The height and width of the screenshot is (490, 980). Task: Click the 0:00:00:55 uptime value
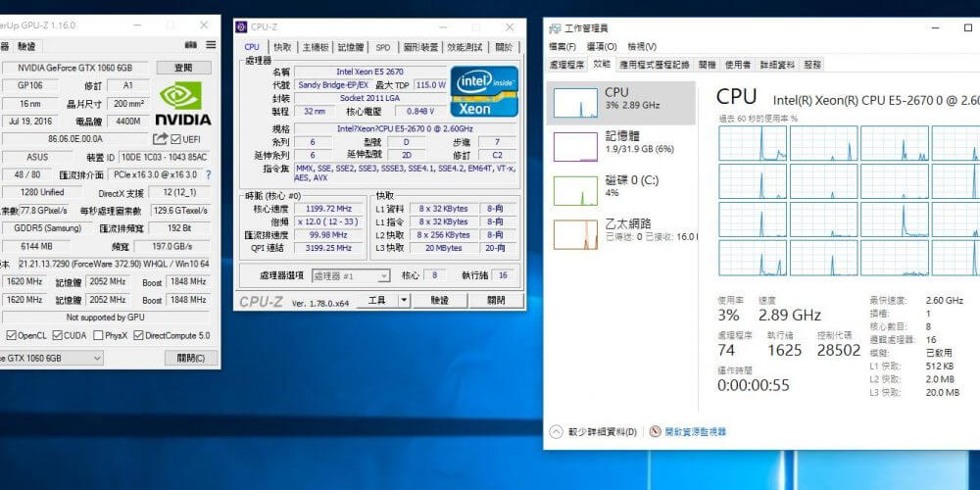point(753,385)
